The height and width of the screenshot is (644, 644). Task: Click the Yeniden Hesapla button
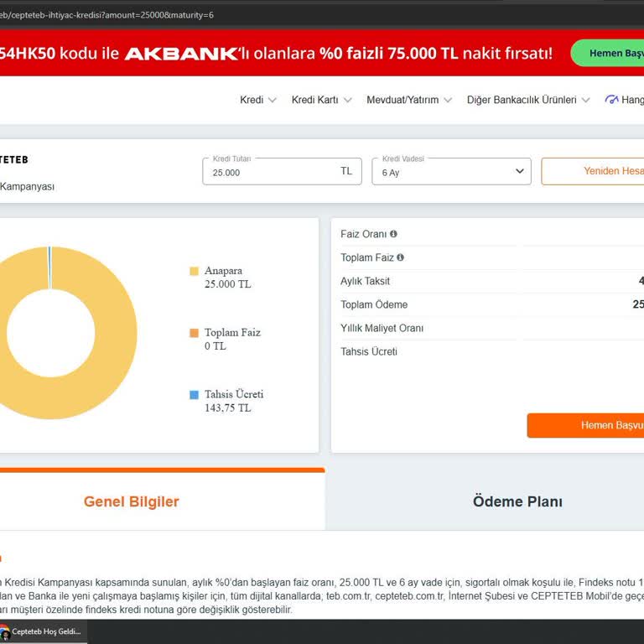coord(593,171)
